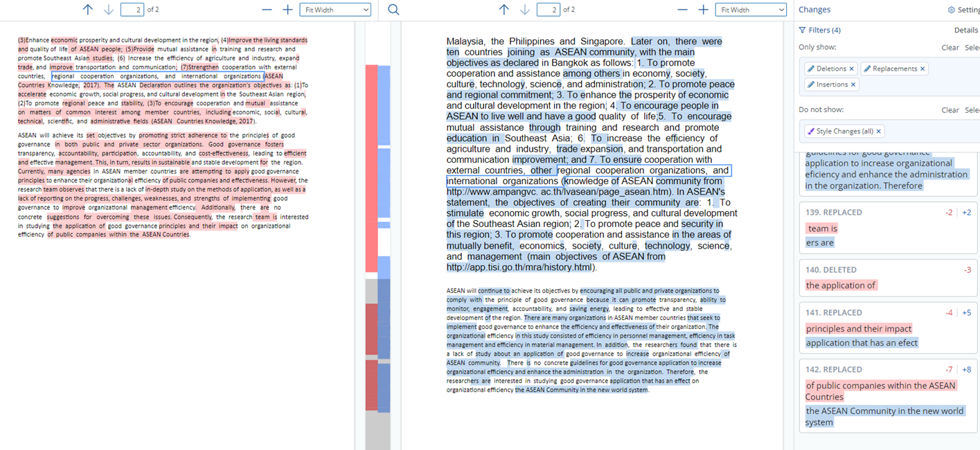
Task: Zoom in the left document pane
Action: tap(287, 10)
